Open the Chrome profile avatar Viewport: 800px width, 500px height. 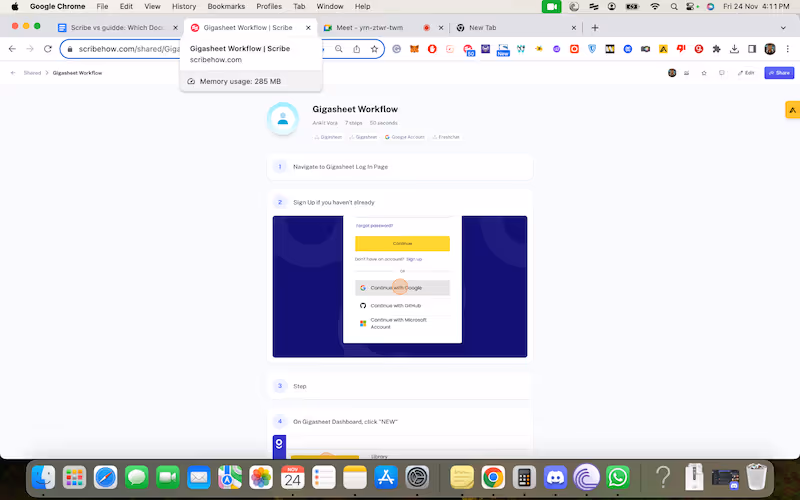770,49
